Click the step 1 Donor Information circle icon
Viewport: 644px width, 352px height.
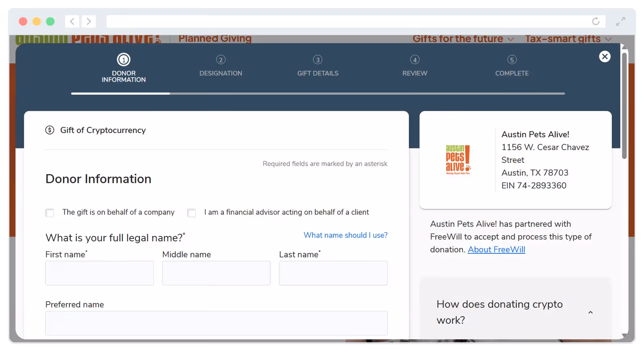(x=124, y=60)
